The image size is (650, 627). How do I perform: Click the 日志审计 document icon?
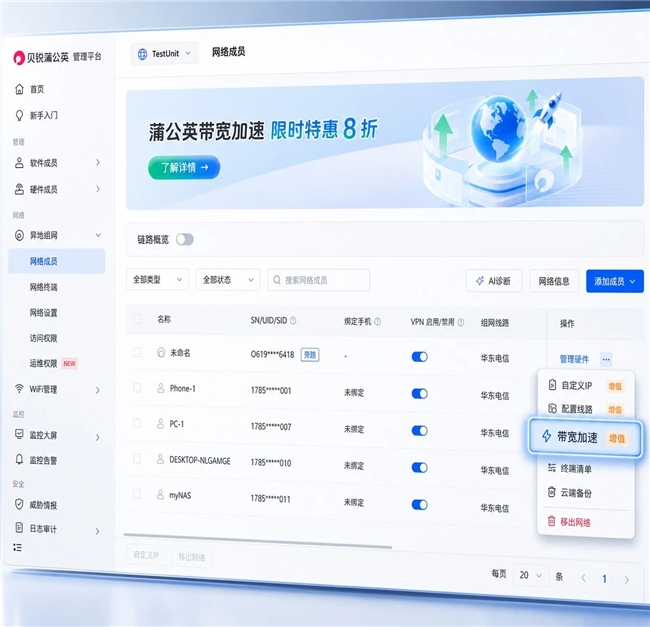tap(19, 528)
